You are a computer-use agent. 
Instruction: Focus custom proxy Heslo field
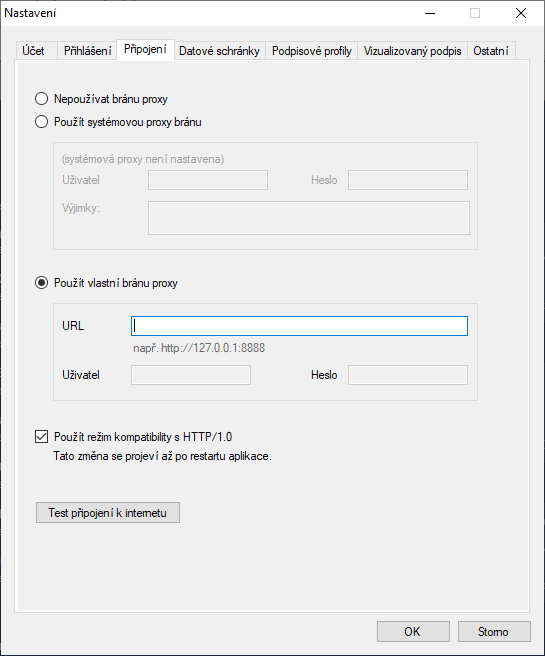pos(408,375)
